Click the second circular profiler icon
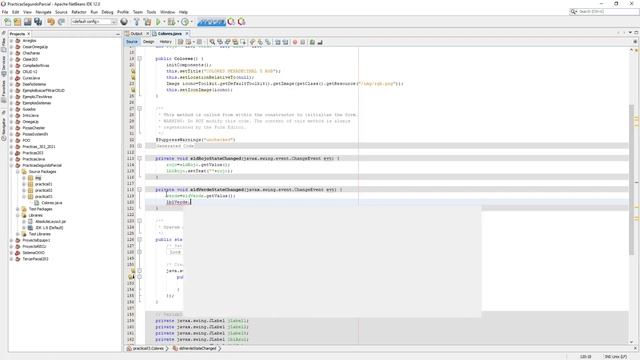 pos(242,22)
